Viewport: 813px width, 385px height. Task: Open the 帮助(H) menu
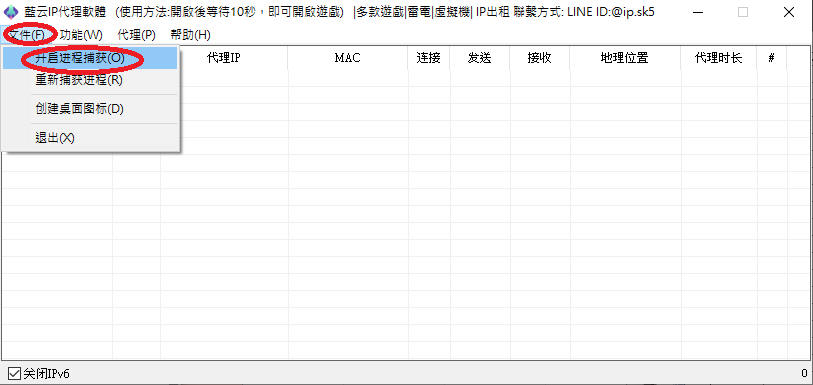click(x=190, y=35)
